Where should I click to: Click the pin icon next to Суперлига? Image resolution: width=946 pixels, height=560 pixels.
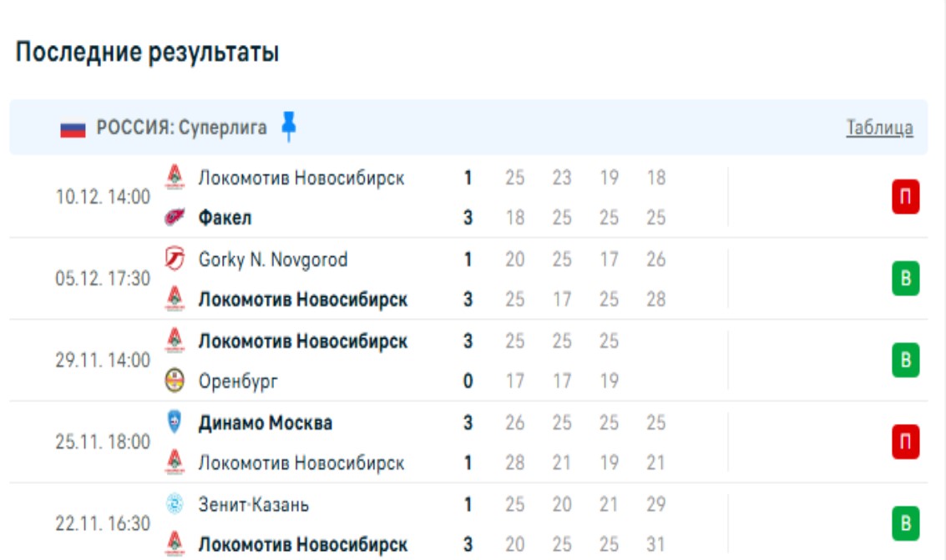288,127
